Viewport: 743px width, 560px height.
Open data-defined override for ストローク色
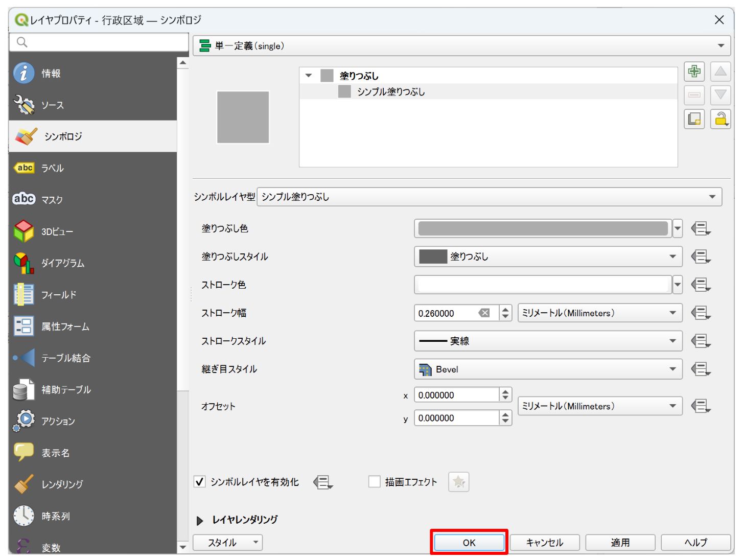point(701,285)
